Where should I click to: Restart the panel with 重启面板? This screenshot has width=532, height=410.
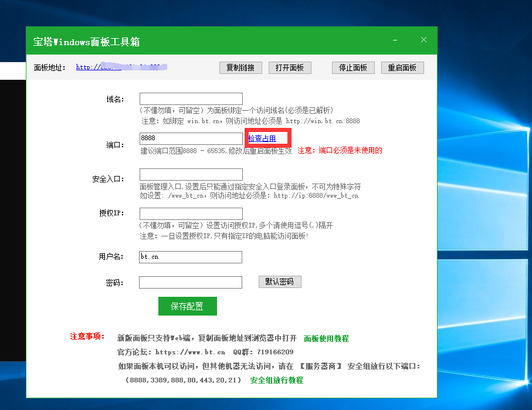click(x=402, y=68)
